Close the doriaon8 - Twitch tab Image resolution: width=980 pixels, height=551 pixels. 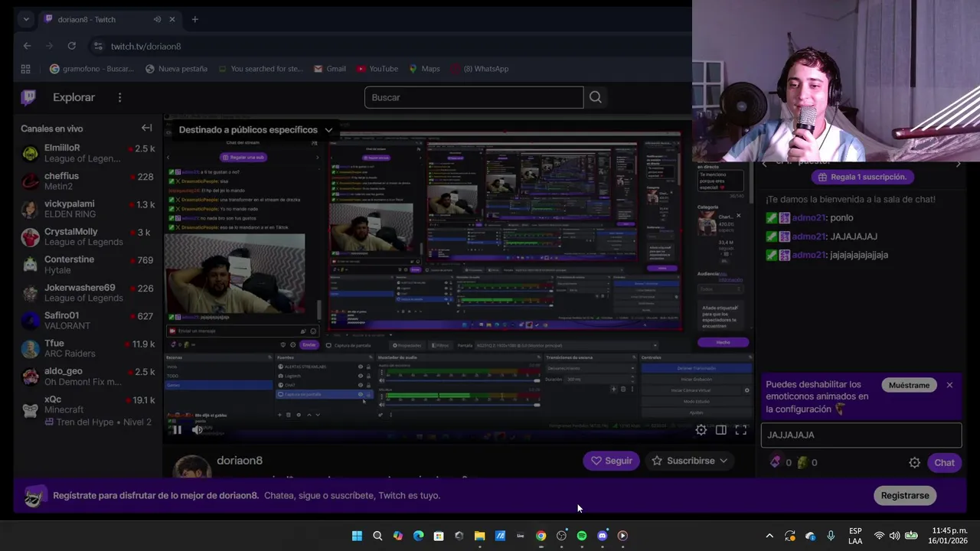point(172,19)
